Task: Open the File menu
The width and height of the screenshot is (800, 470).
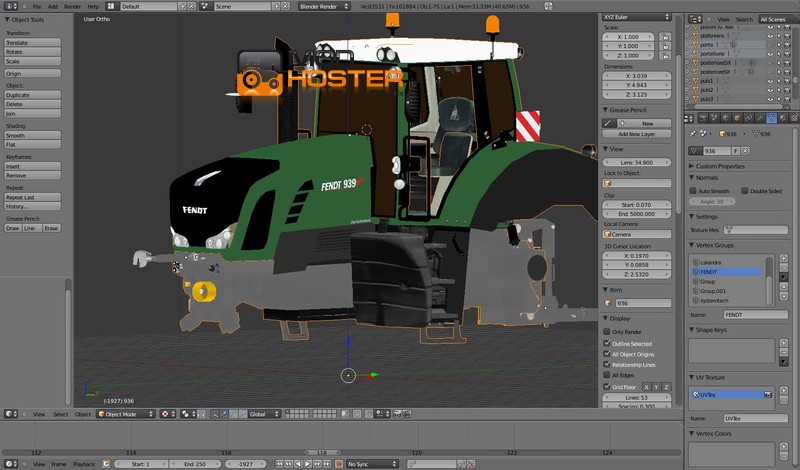Action: (x=37, y=7)
